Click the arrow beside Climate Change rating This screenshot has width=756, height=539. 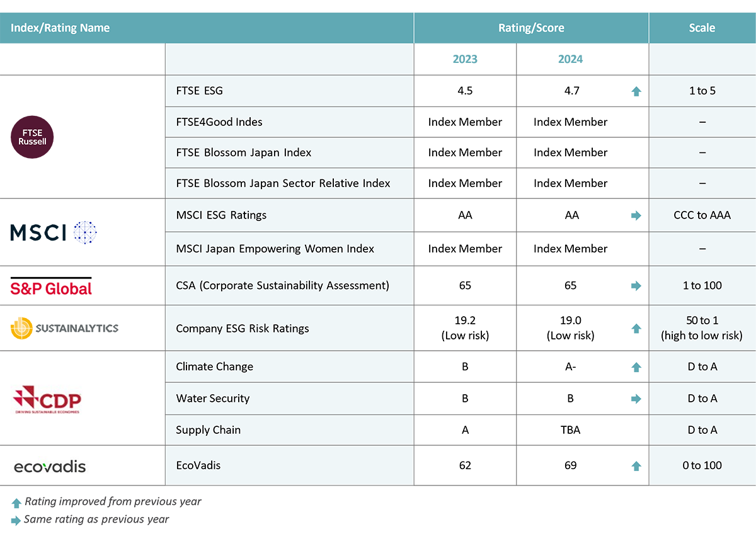630,366
